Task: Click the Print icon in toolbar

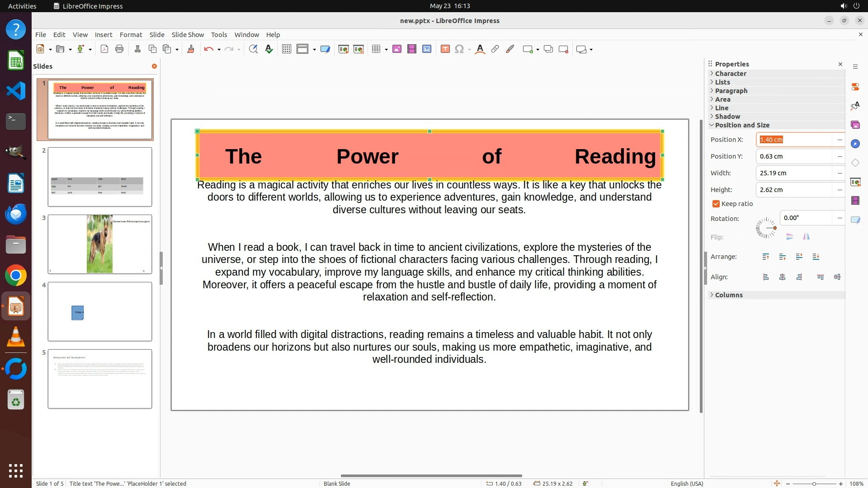Action: click(x=119, y=49)
